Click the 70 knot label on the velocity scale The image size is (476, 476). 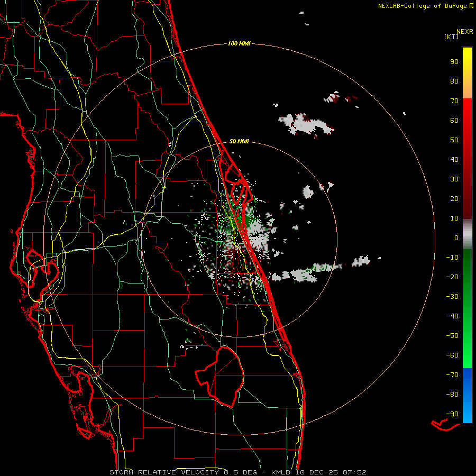(454, 101)
